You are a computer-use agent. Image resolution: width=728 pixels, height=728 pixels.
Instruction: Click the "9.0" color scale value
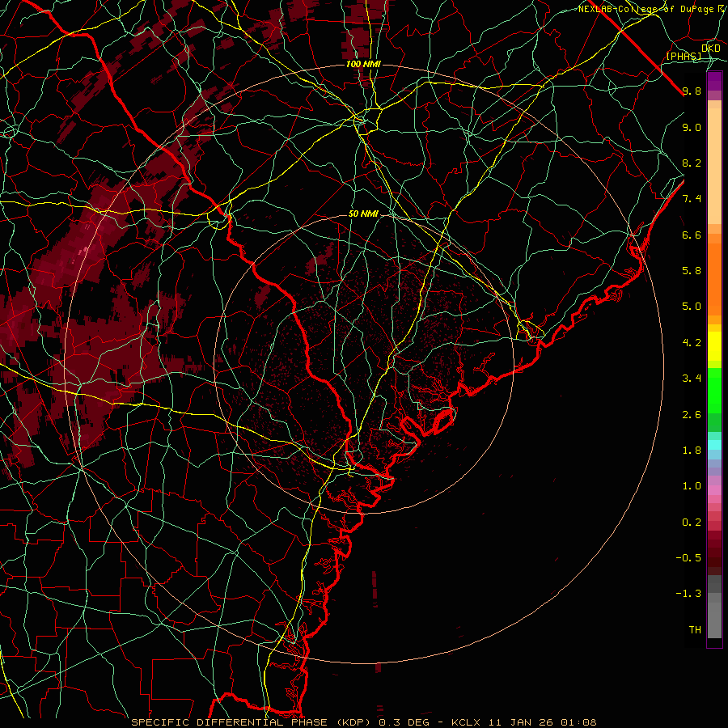coord(692,127)
